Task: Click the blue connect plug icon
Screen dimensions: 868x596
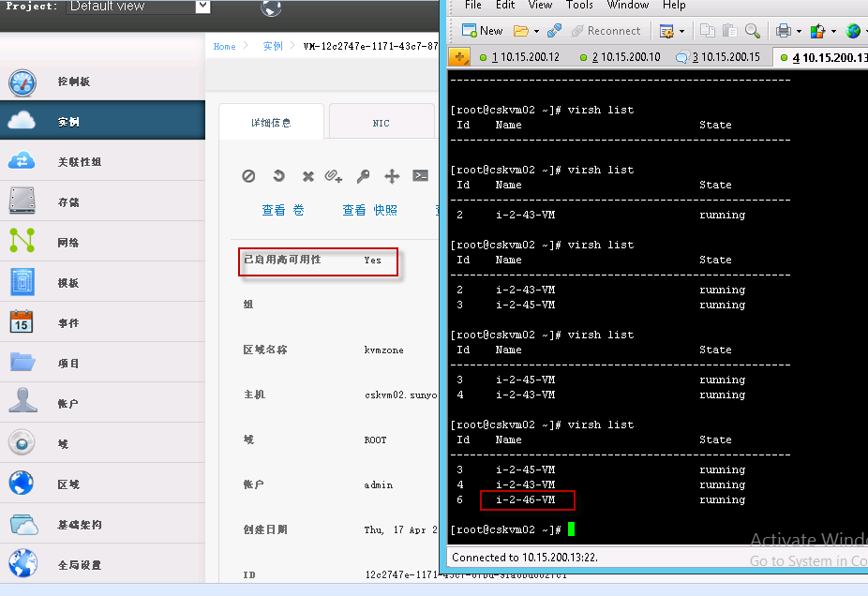Action: pyautogui.click(x=554, y=31)
